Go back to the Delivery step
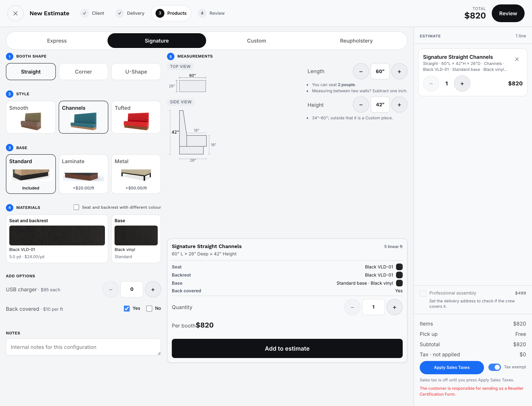This screenshot has width=532, height=406. pyautogui.click(x=130, y=13)
